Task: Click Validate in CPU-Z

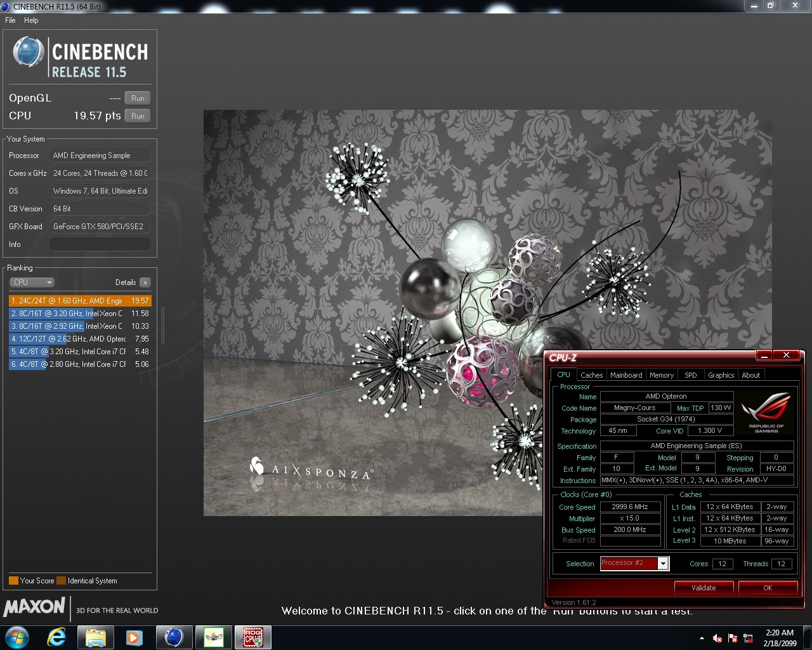Action: [704, 588]
